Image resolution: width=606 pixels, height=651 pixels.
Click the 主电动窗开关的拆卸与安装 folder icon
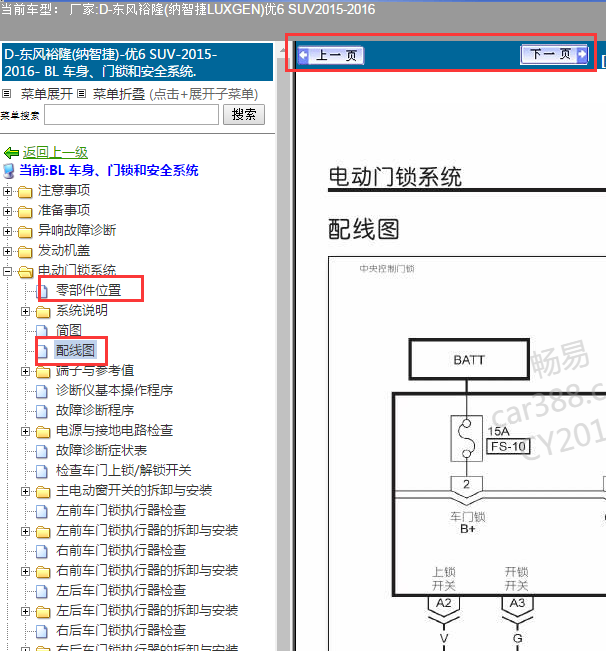pyautogui.click(x=43, y=492)
